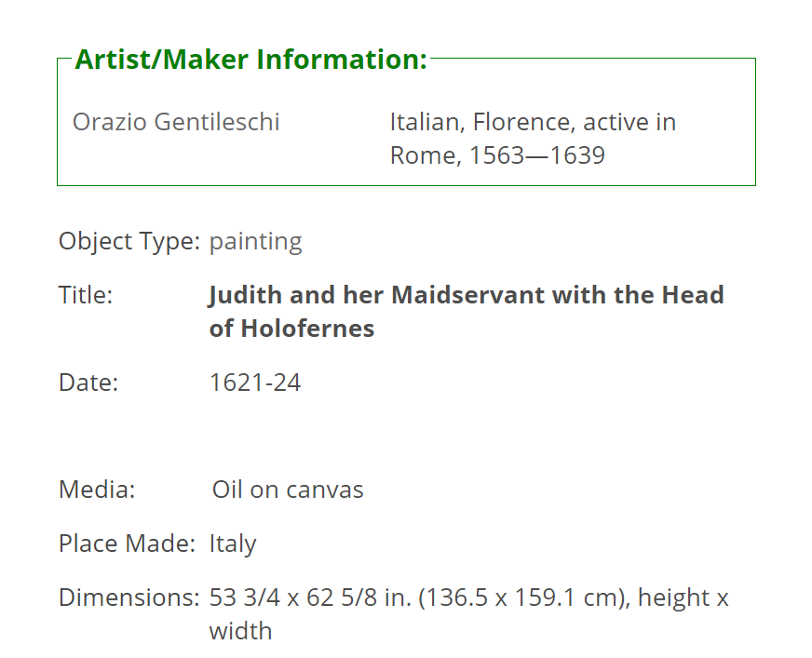Click the artist nationality text Italian, Florence
Image resolution: width=812 pixels, height=658 pixels.
point(482,122)
